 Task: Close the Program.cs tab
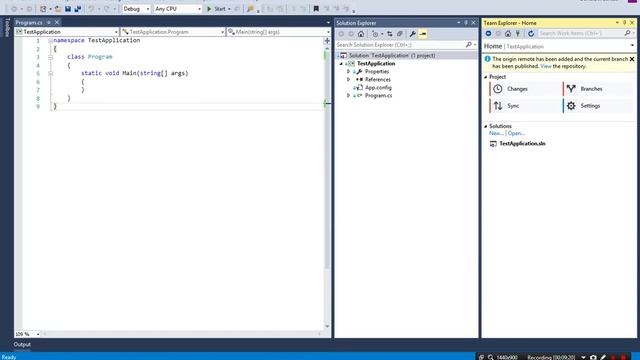pyautogui.click(x=57, y=22)
